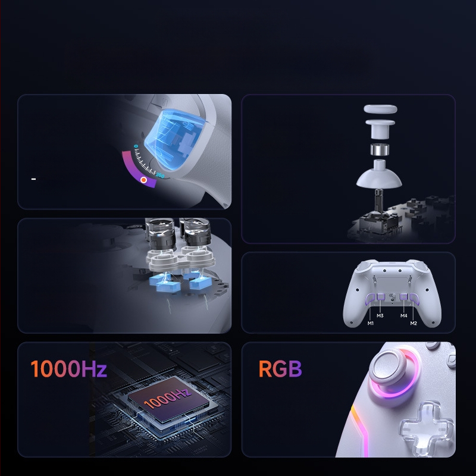Click the metal ring in exploded joystick
476x476 pixels.
coord(380,150)
